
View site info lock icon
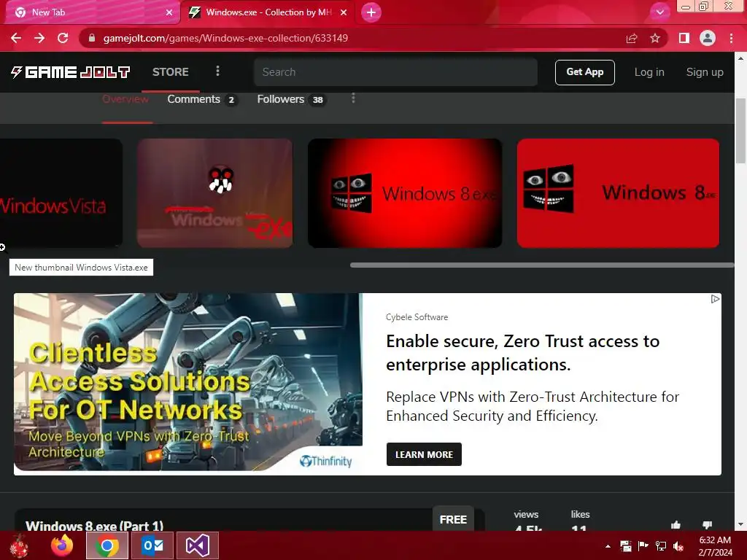tap(92, 38)
